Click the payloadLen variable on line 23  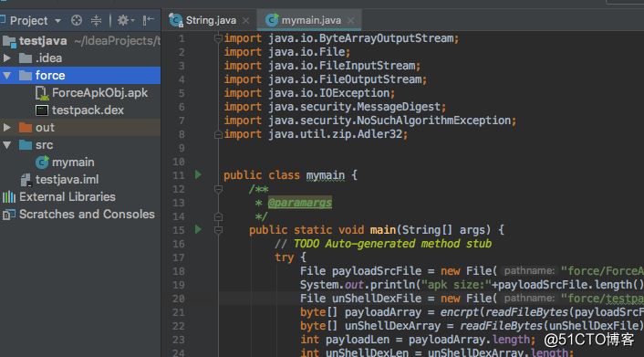[358, 340]
